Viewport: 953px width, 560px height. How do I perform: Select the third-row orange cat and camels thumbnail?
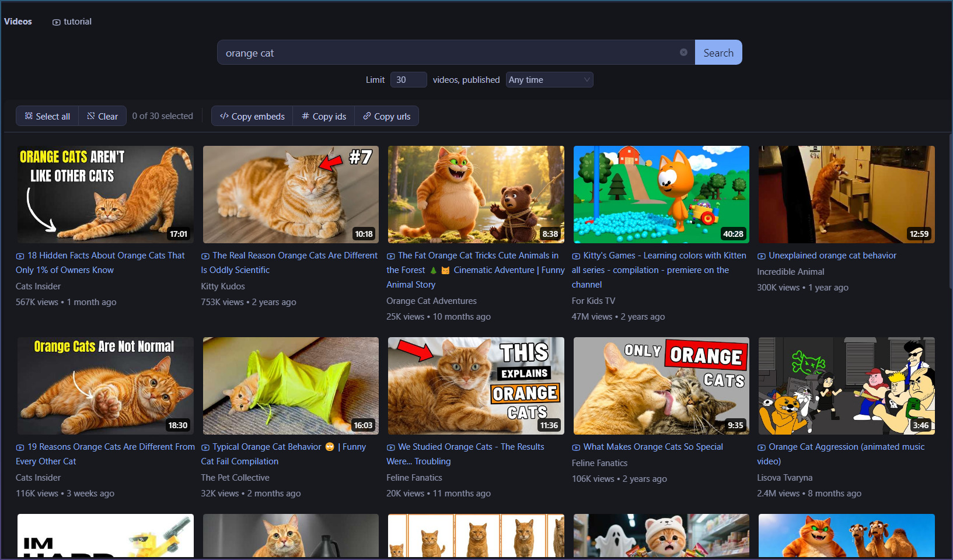(847, 535)
